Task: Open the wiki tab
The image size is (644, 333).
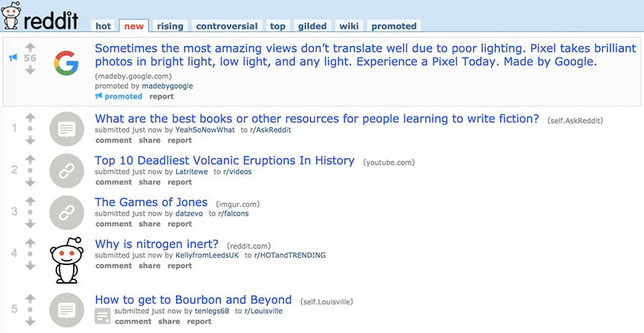Action: (348, 26)
